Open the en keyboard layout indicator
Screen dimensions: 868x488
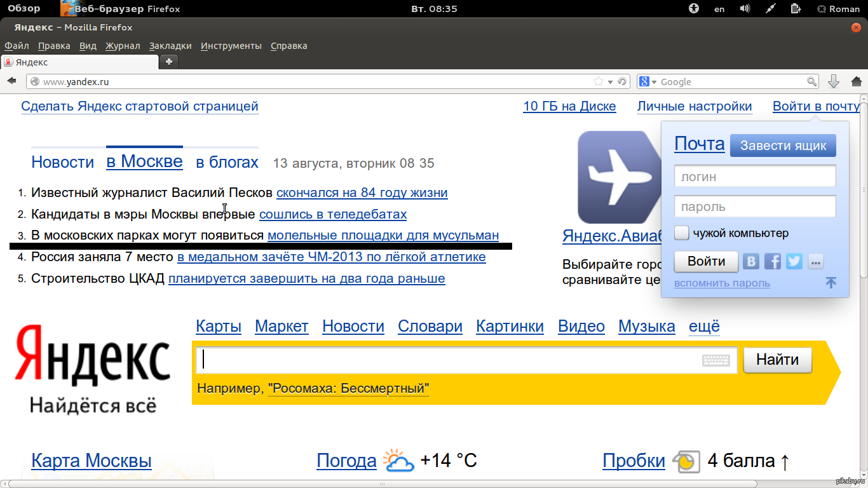tap(719, 9)
